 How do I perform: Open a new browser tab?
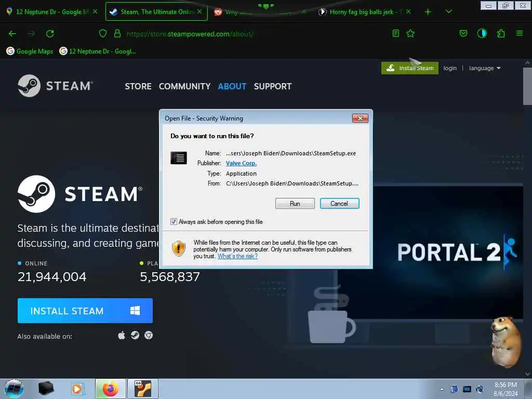428,12
